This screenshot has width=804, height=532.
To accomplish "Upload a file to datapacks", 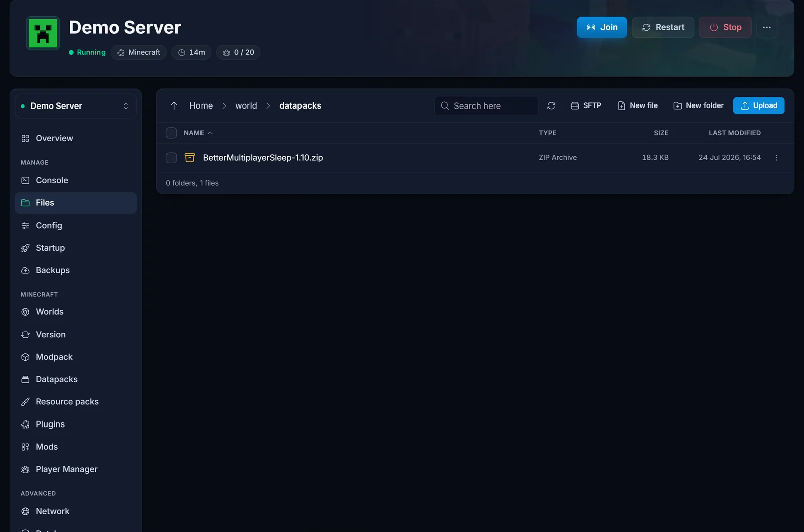I will [x=759, y=105].
